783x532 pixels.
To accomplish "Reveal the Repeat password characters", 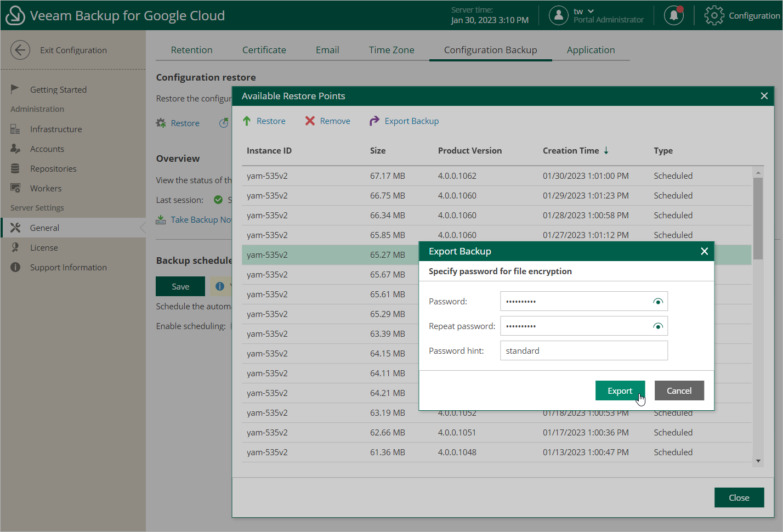I will (658, 326).
